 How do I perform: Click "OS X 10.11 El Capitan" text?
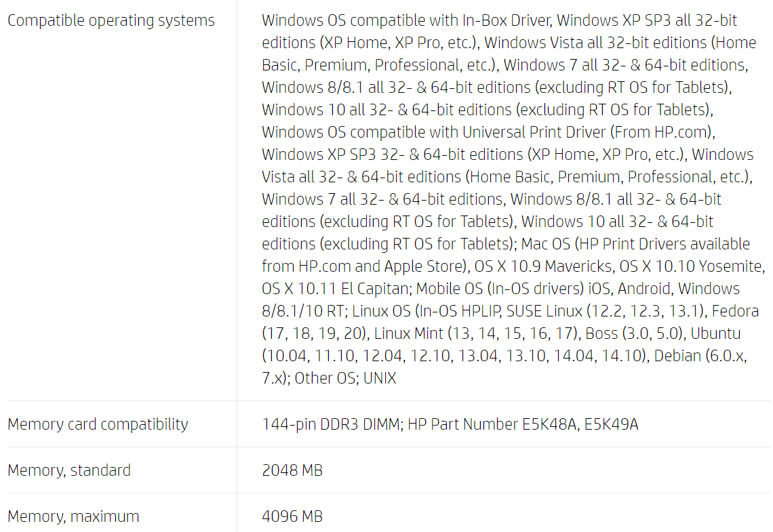click(x=335, y=289)
